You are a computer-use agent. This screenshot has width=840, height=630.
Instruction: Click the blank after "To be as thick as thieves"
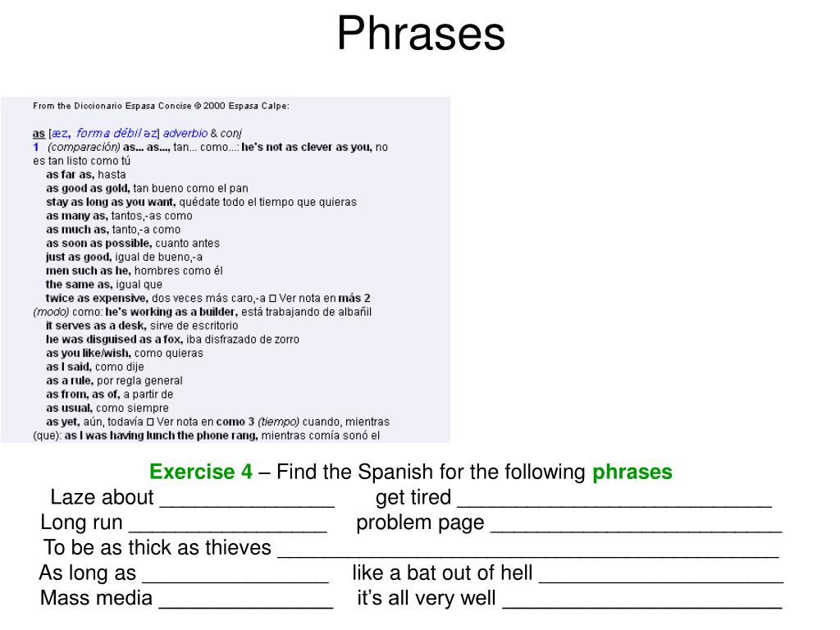[527, 549]
